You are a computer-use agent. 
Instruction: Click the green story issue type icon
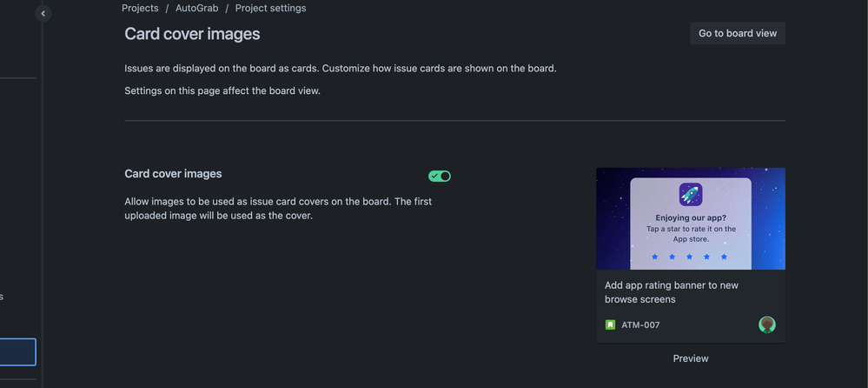click(x=610, y=324)
